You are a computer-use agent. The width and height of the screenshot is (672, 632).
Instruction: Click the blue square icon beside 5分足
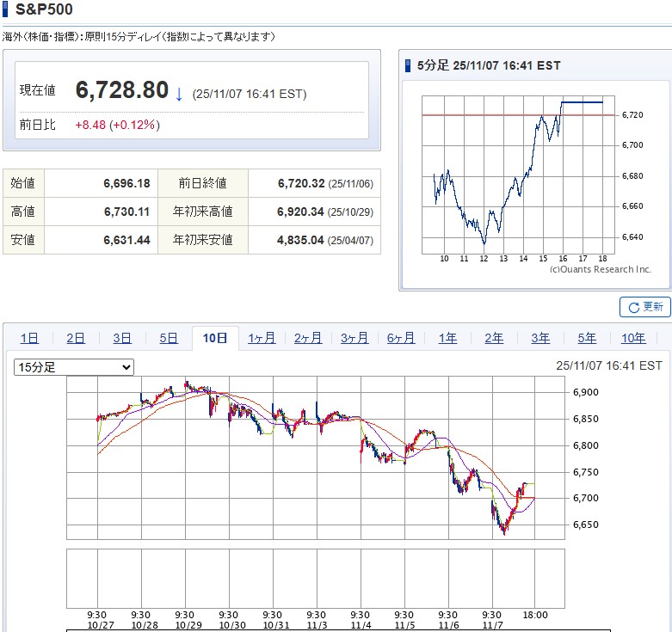tap(407, 66)
